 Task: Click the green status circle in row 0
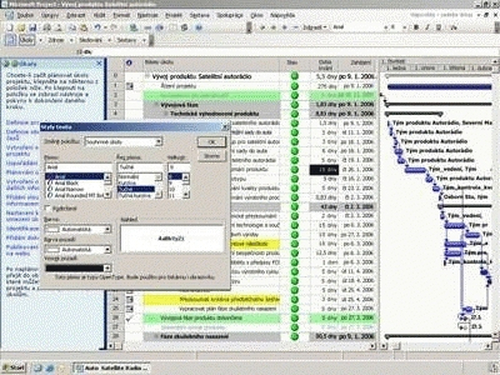294,76
